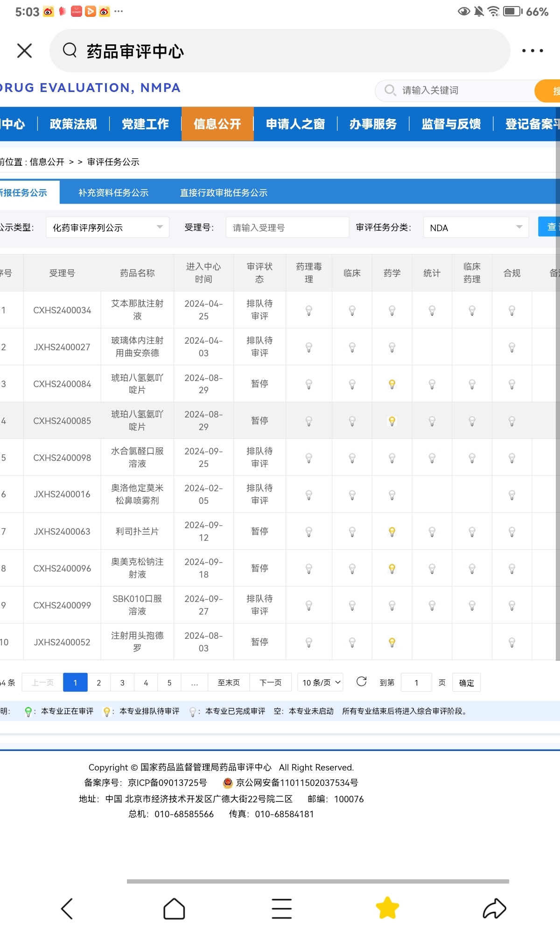560x934 pixels.
Task: Click the horizontal scrollbar at page bottom
Action: tap(318, 881)
